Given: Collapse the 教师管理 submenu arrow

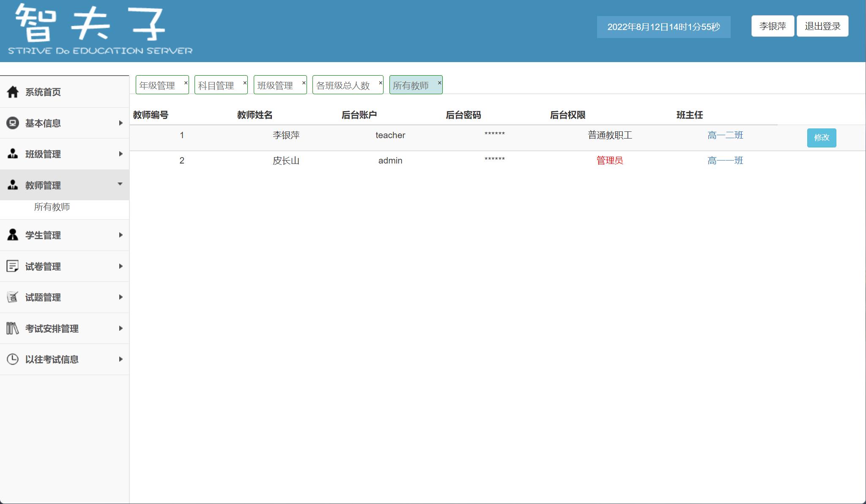Looking at the screenshot, I should click(121, 185).
